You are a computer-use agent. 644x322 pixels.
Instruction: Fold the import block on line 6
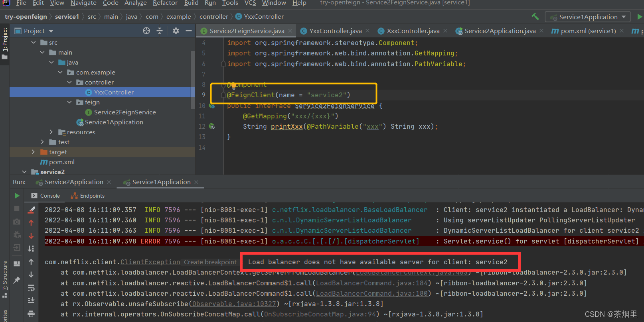224,64
